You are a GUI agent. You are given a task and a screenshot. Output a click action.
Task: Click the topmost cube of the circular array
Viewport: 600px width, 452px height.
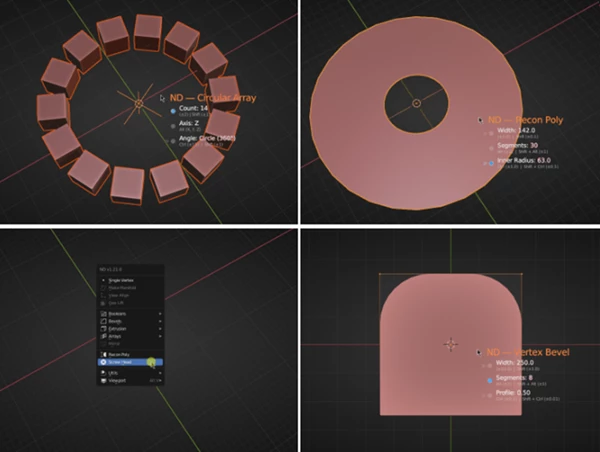[x=148, y=32]
